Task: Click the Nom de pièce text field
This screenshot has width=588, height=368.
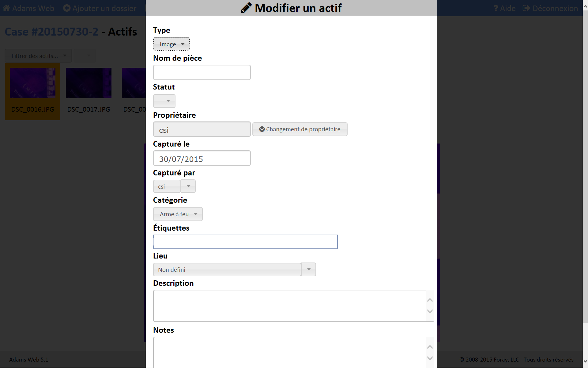Action: (x=202, y=72)
